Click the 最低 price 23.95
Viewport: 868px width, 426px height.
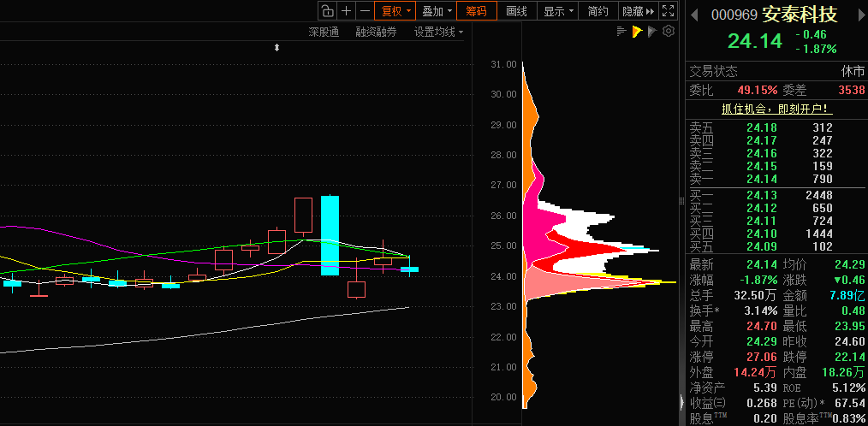tap(849, 326)
